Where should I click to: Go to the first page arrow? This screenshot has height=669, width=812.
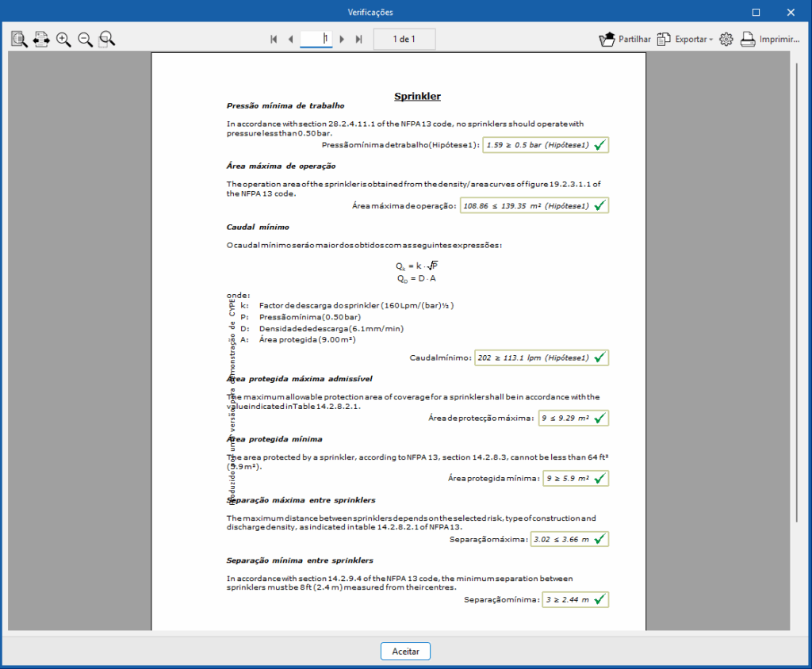pos(274,39)
